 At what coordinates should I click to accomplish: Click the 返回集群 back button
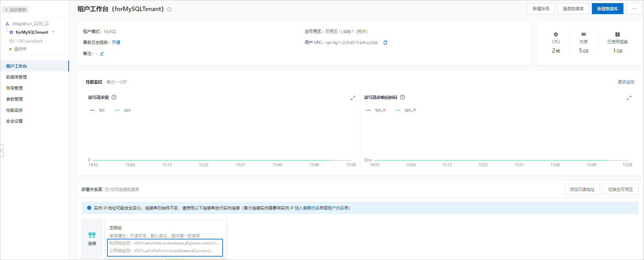[15, 10]
